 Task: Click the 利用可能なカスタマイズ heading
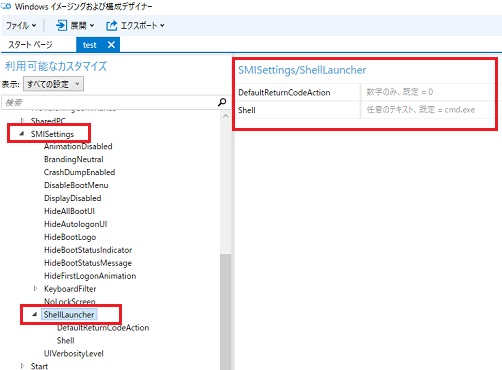click(56, 66)
